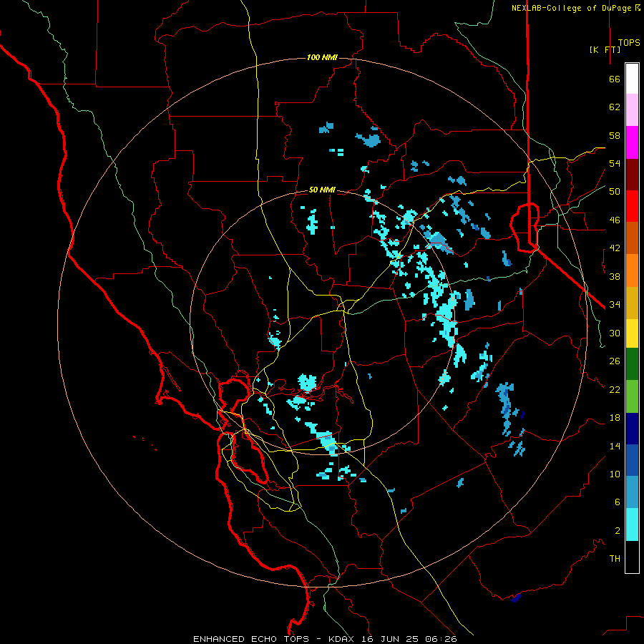Click the "66" value on the scale
Image resolution: width=644 pixels, height=644 pixels.
[x=615, y=79]
